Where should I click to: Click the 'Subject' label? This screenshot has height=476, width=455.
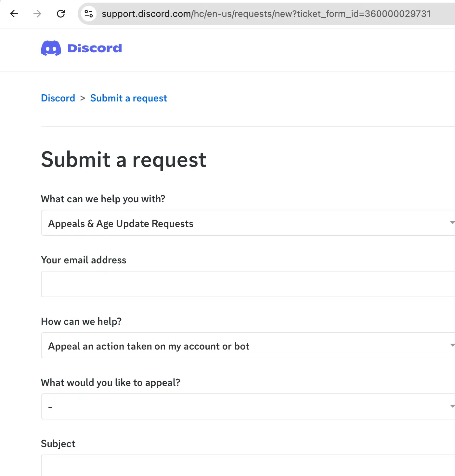pos(58,444)
